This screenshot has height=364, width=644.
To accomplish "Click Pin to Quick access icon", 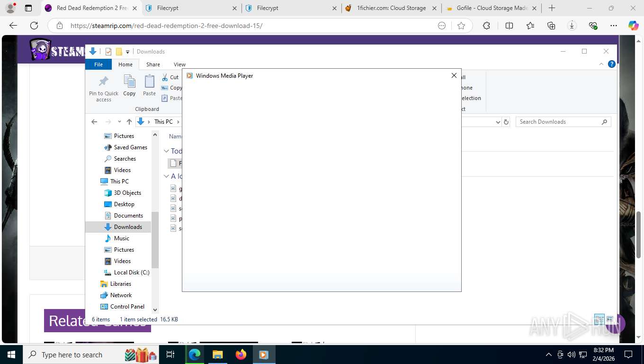I will 103,82.
